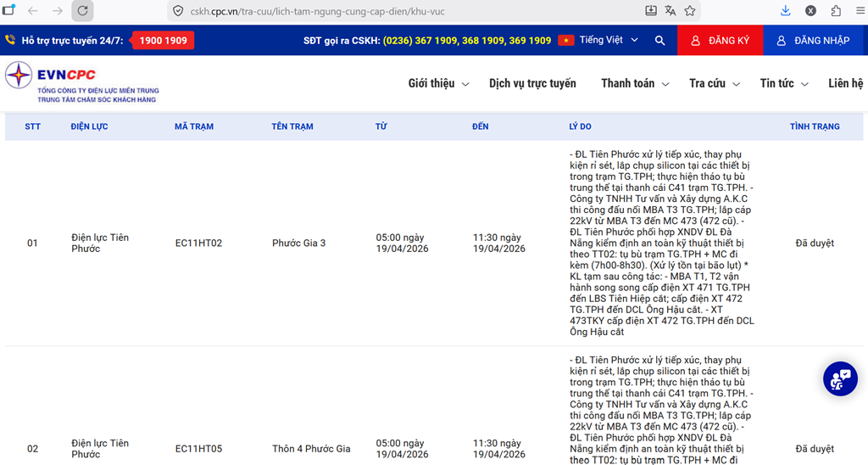The height and width of the screenshot is (465, 868).
Task: Click the browser reload page button
Action: [82, 11]
